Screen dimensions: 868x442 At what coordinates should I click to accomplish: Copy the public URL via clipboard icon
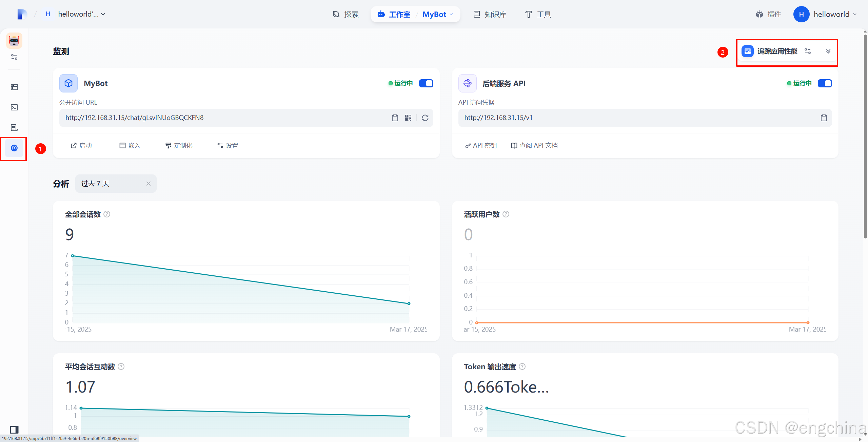click(x=395, y=118)
